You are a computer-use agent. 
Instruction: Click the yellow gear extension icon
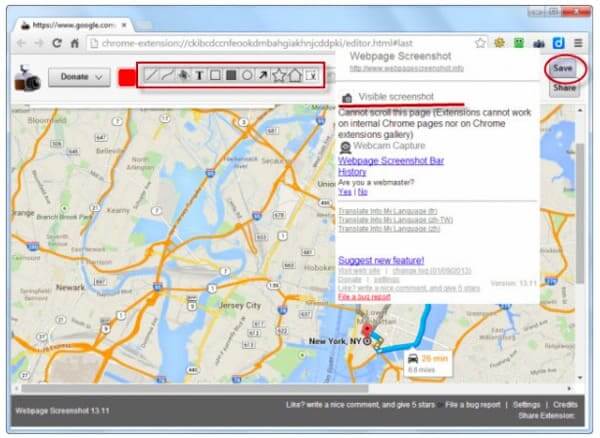tap(499, 43)
